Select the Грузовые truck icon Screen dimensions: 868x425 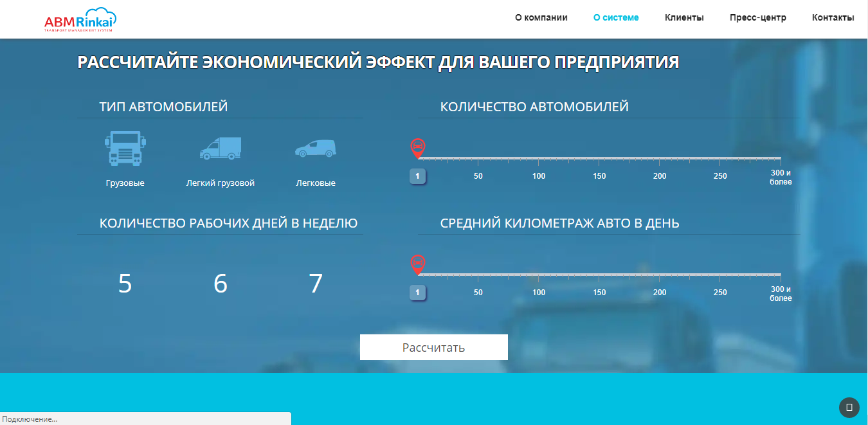click(125, 149)
